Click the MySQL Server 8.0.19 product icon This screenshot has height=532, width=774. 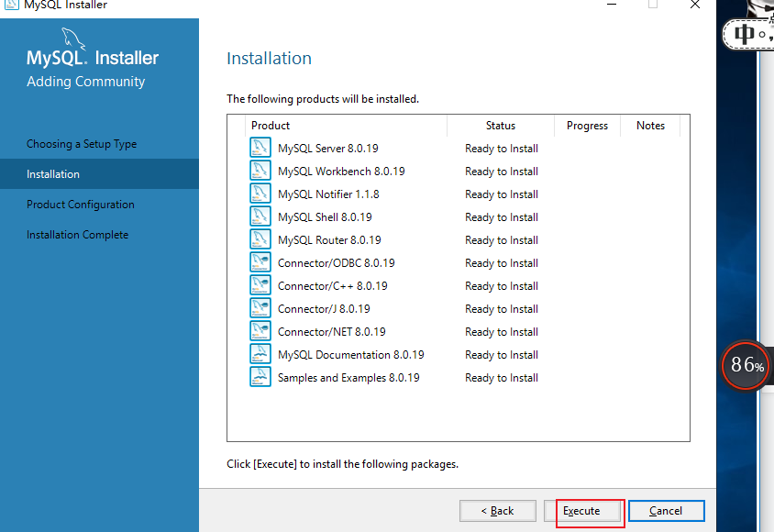coord(261,148)
